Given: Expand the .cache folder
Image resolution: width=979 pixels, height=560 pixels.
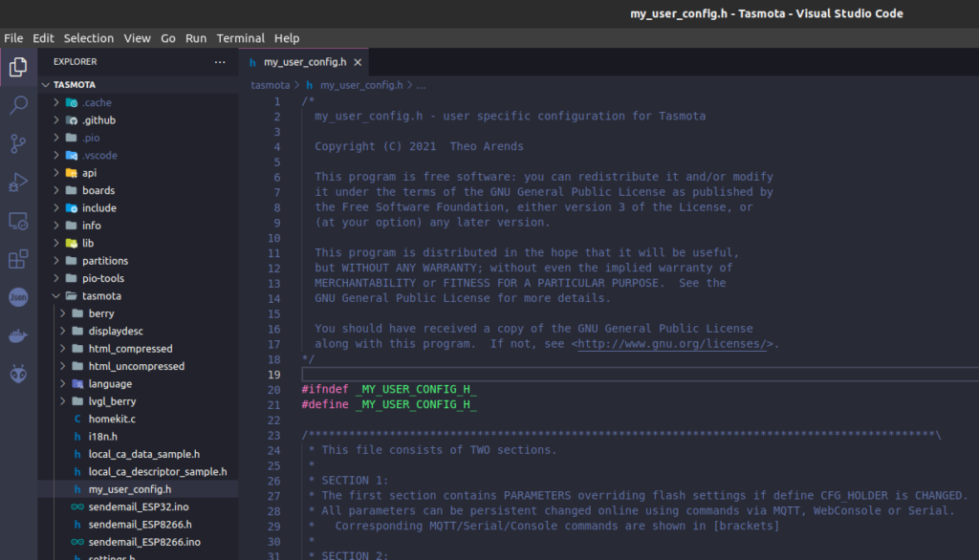Looking at the screenshot, I should 138,102.
